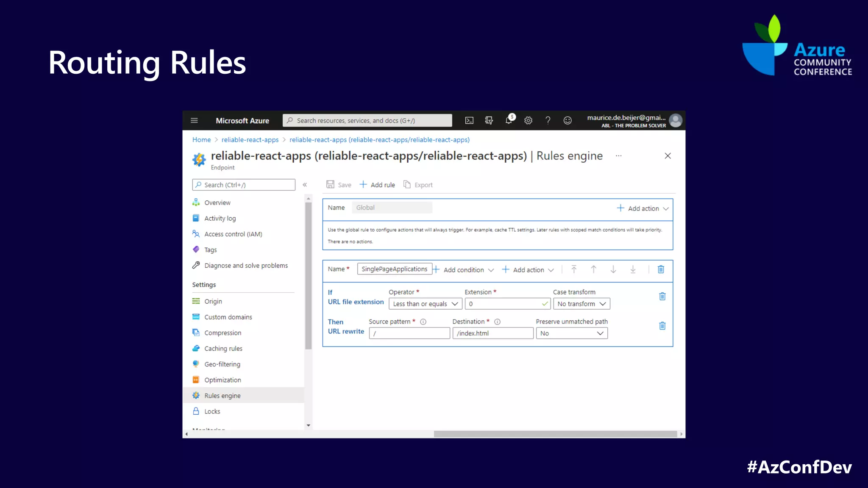Open the notifications bell icon
The image size is (868, 488).
coord(509,121)
